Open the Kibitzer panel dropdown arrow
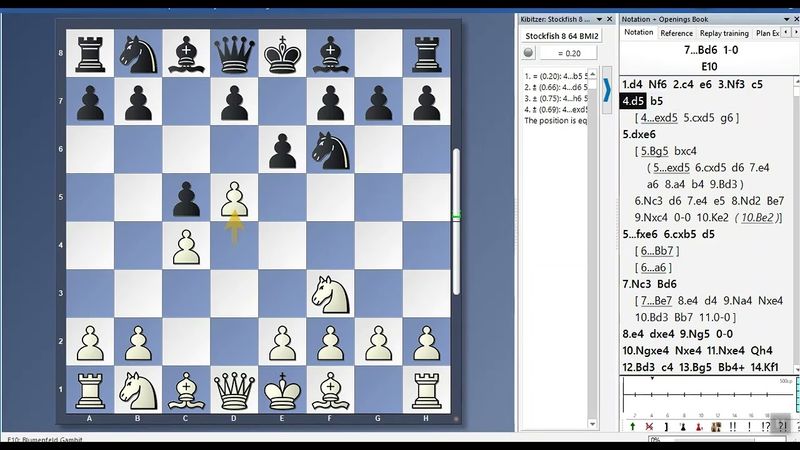 click(x=599, y=19)
